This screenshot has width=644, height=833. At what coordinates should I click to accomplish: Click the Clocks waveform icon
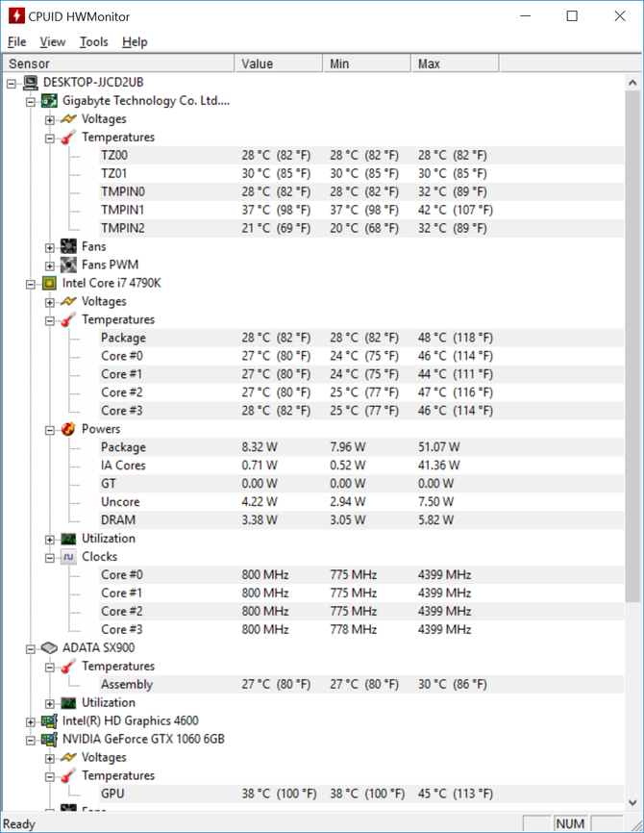point(68,557)
